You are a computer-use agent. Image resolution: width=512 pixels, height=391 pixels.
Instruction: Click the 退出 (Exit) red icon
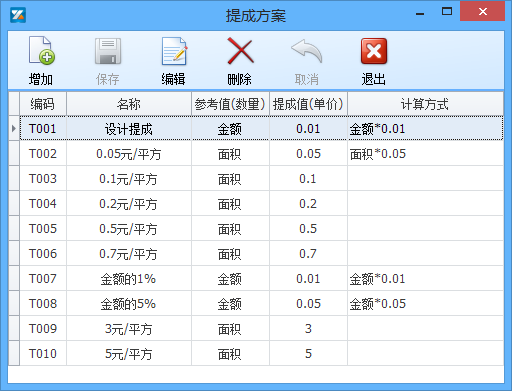[374, 51]
